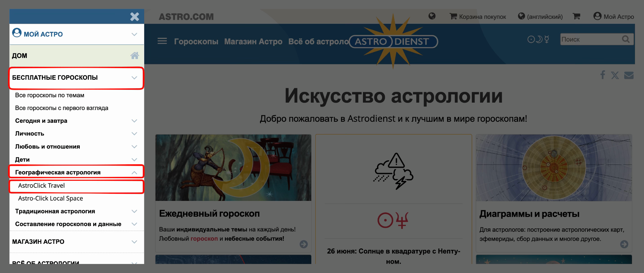The width and height of the screenshot is (644, 273).
Task: Expand the МОЙ АСТРО section chevron
Action: (x=135, y=34)
